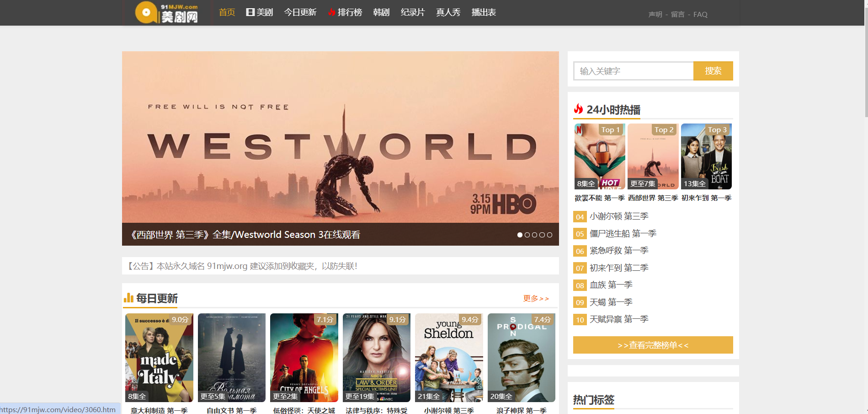868x414 pixels.
Task: Open the Westworld banner image
Action: (x=341, y=137)
